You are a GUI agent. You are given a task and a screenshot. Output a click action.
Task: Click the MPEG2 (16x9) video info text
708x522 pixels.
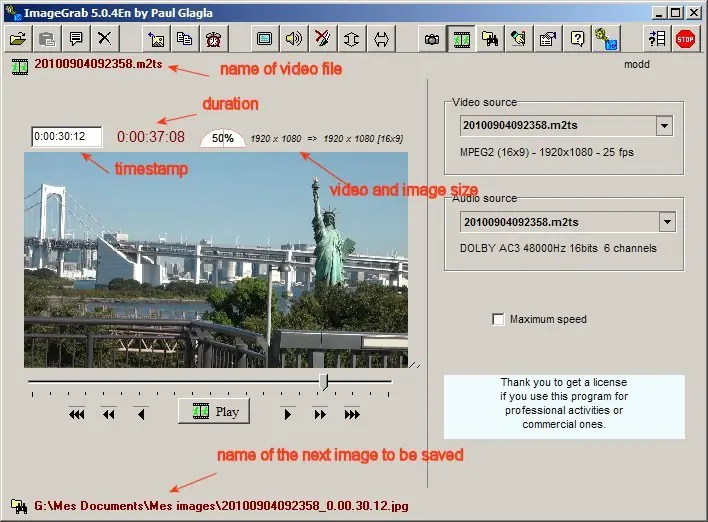coord(546,152)
